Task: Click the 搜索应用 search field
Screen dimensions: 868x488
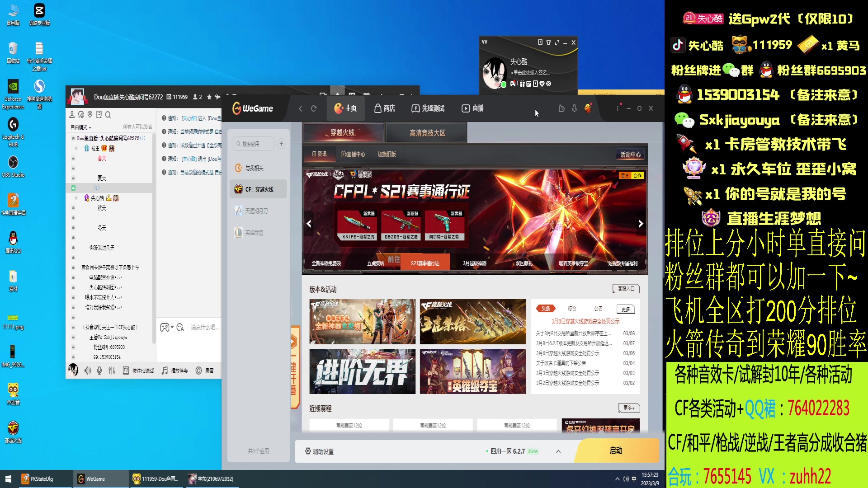Action: coord(254,144)
